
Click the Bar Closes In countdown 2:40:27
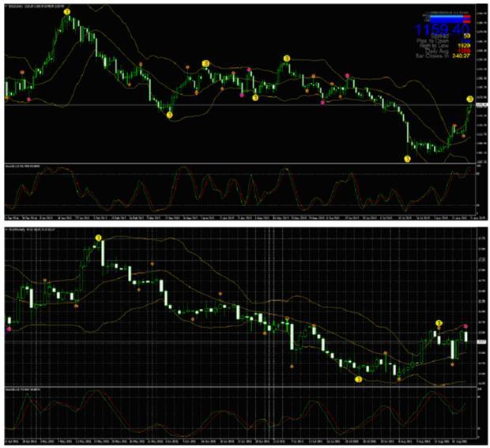click(461, 56)
